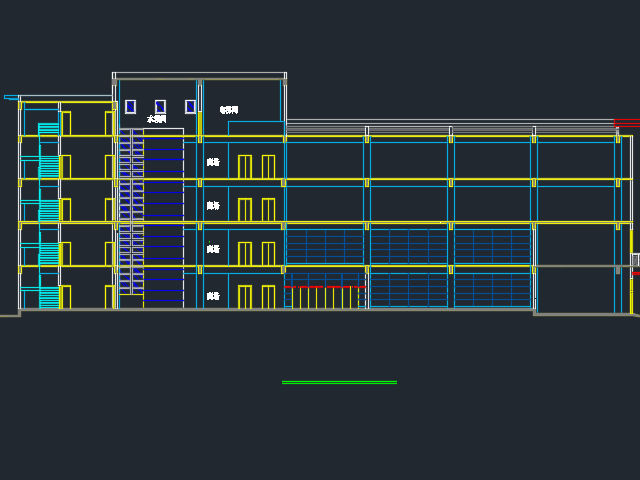Select the red-topped yellow railing on ground floor
This screenshot has height=480, width=640.
coord(324,297)
